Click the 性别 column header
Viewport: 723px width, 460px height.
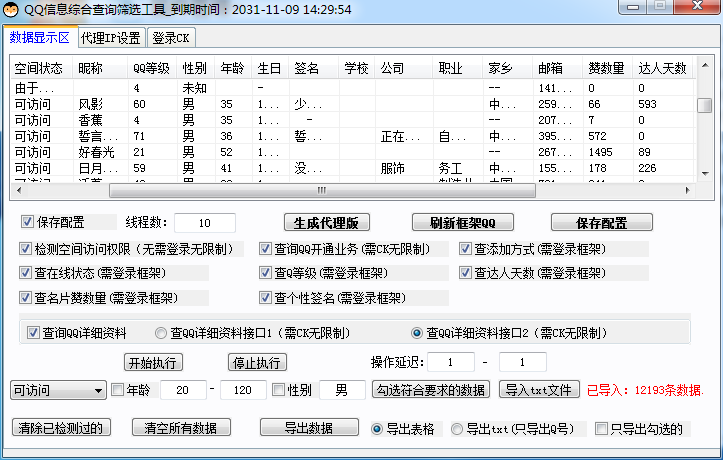coord(196,68)
